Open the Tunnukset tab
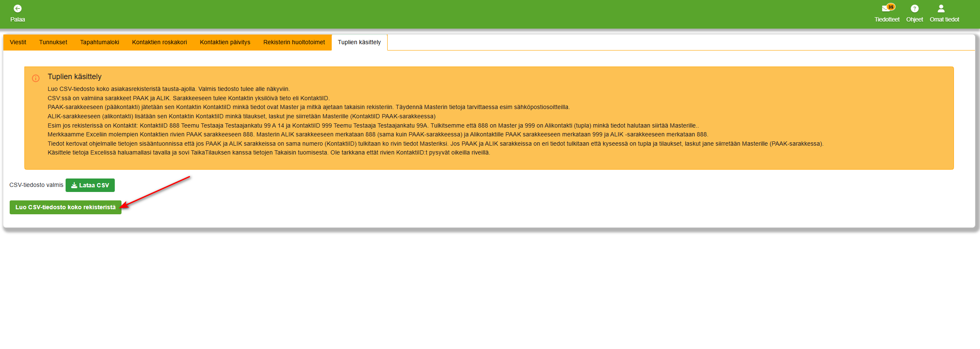The width and height of the screenshot is (980, 349). coord(53,42)
